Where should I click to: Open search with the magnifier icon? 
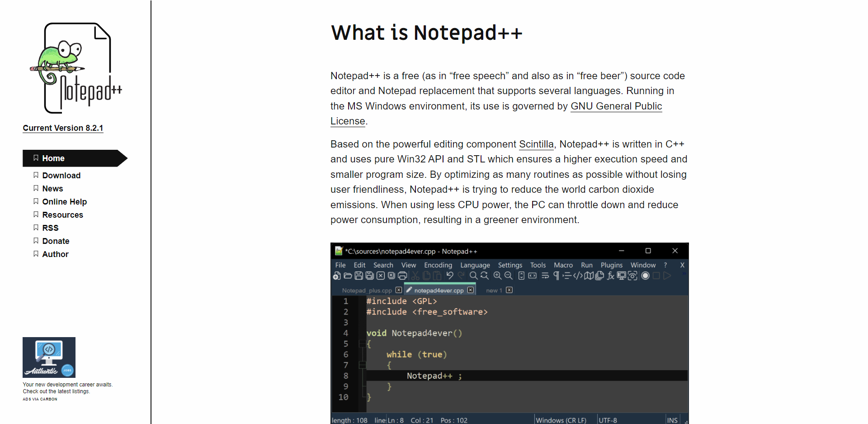pyautogui.click(x=473, y=276)
